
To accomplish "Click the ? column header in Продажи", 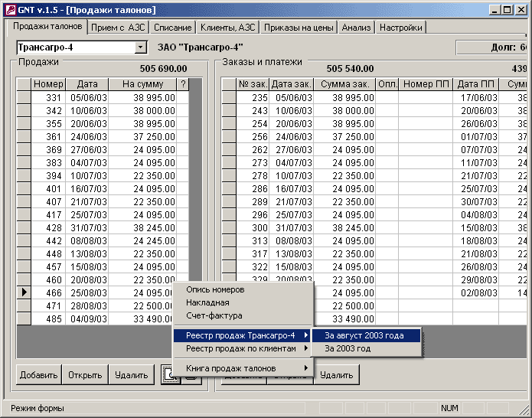I will pyautogui.click(x=183, y=83).
